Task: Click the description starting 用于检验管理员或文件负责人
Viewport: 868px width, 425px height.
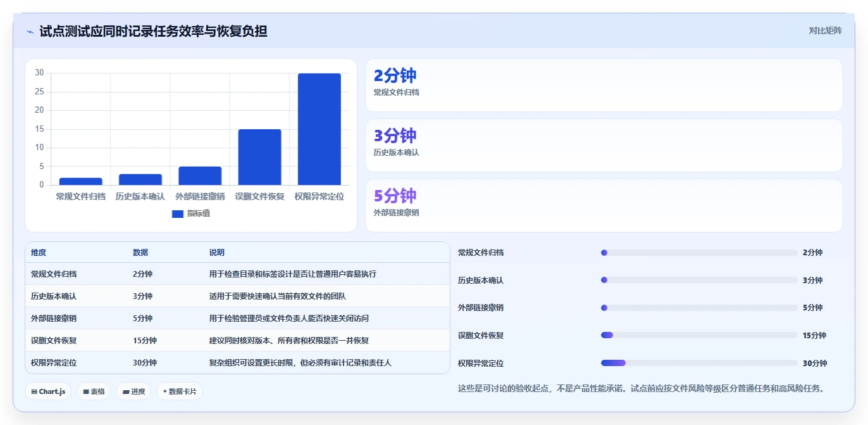Action: click(x=289, y=319)
